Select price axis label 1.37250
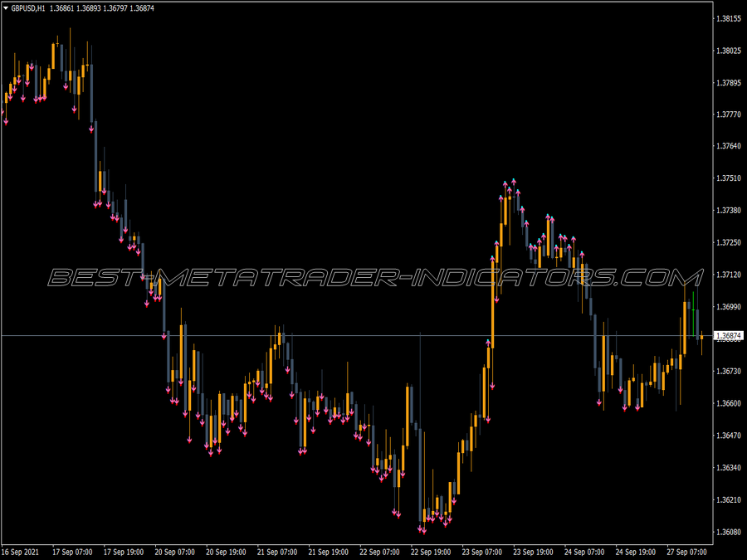Screen dimensions: 747x560 click(729, 242)
